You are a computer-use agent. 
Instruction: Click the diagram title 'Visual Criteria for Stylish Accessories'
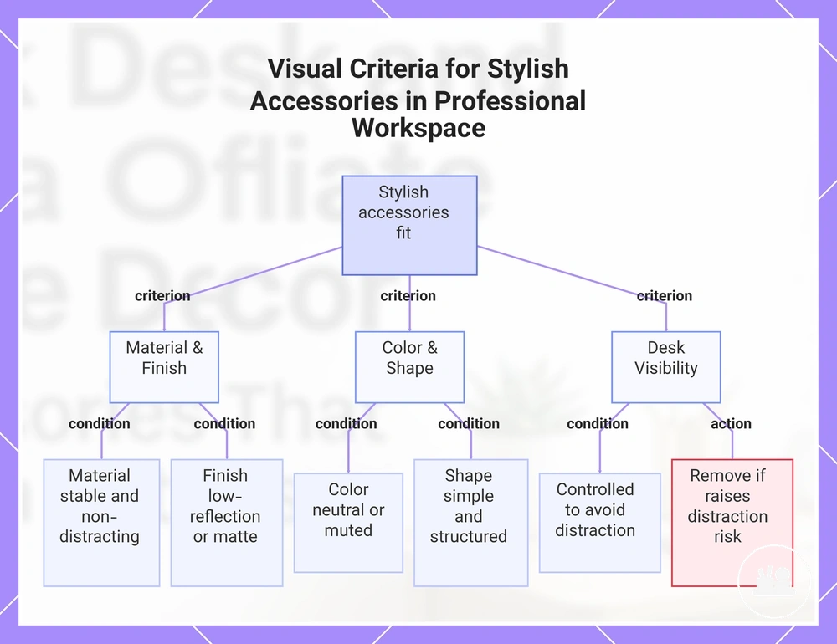(x=418, y=98)
